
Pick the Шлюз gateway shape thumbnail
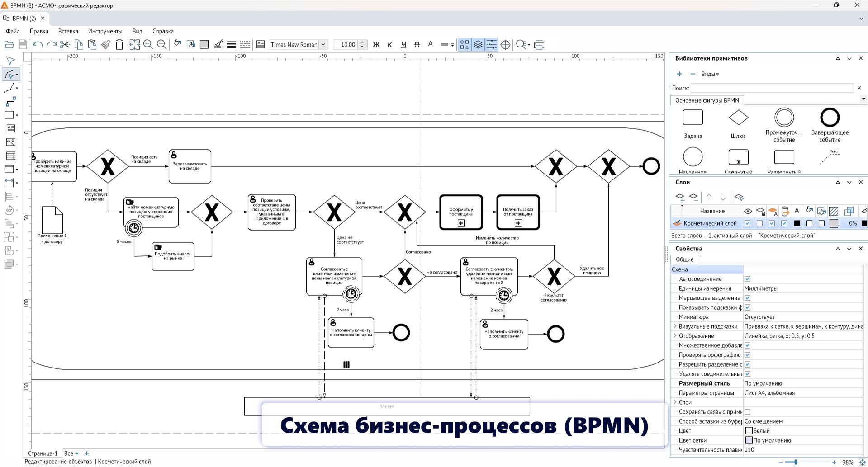tap(738, 118)
